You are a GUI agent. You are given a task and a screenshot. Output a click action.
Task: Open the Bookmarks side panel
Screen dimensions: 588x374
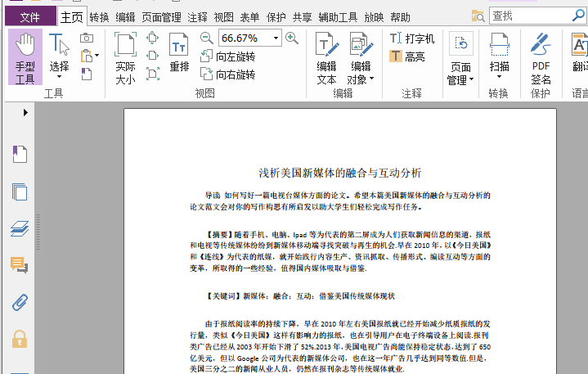click(x=20, y=154)
